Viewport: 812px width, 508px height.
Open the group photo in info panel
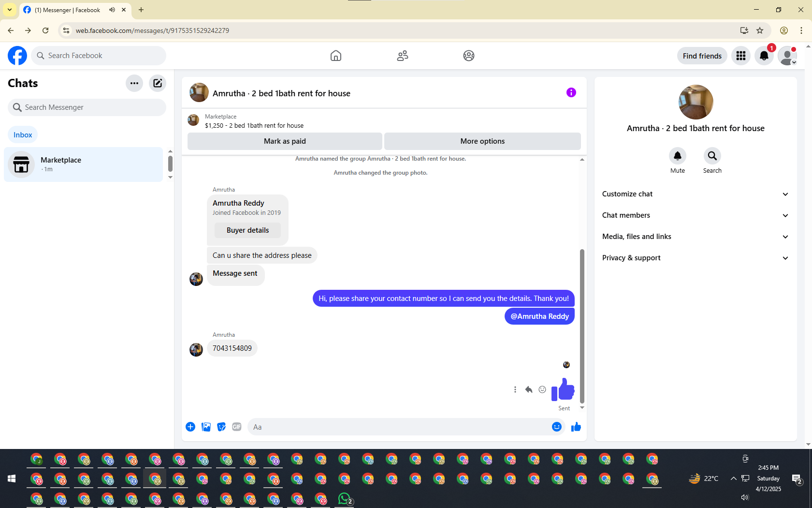pyautogui.click(x=696, y=102)
